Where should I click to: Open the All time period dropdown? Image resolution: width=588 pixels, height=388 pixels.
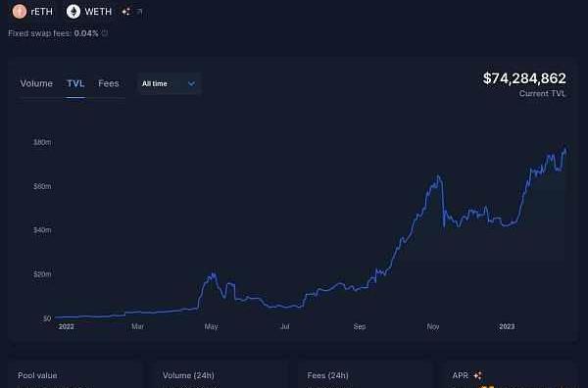tap(170, 83)
